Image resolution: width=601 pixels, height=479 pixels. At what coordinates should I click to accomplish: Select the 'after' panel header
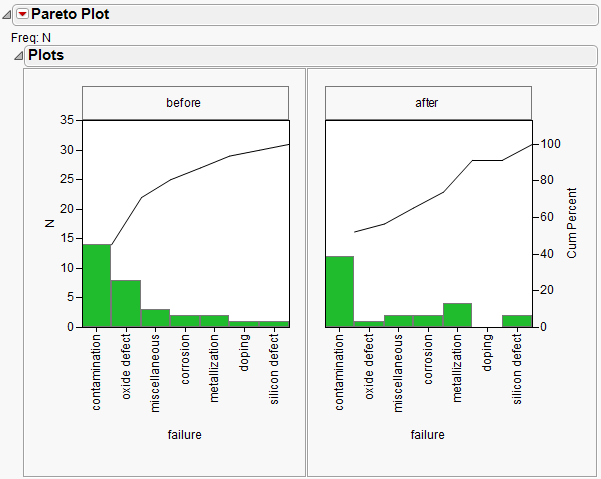click(429, 103)
